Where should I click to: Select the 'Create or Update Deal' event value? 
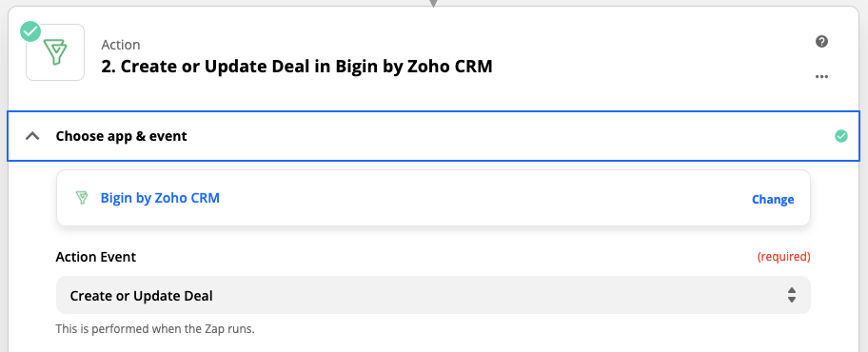141,296
